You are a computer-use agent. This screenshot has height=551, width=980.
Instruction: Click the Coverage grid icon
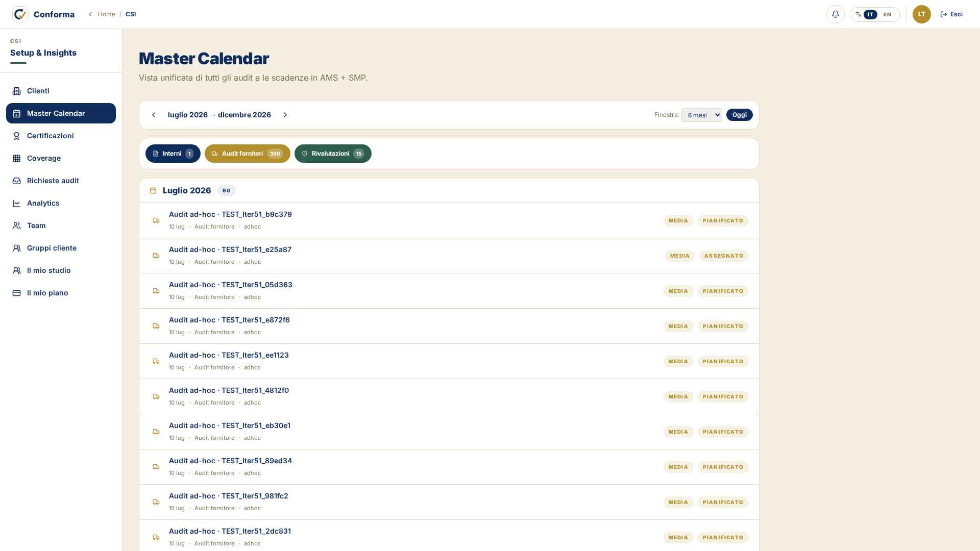(16, 158)
